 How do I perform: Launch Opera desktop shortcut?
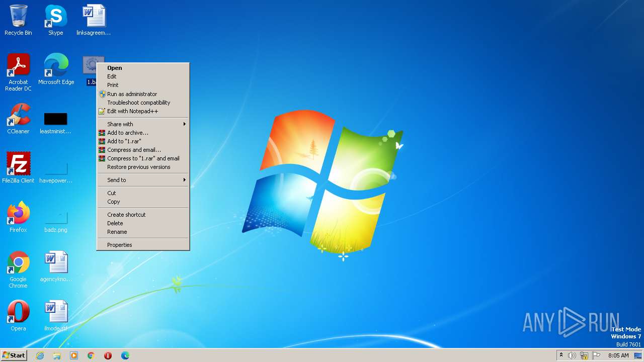(18, 316)
